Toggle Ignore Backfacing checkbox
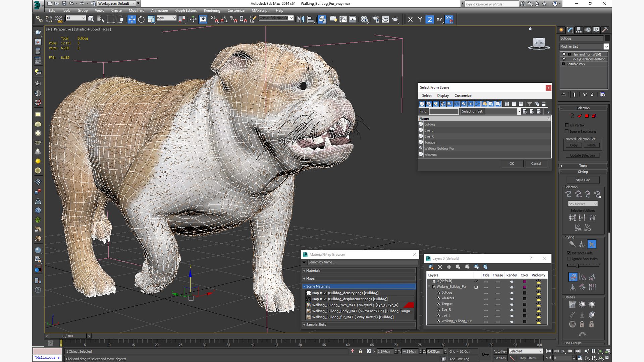Screen dimensions: 644x362 click(x=567, y=131)
